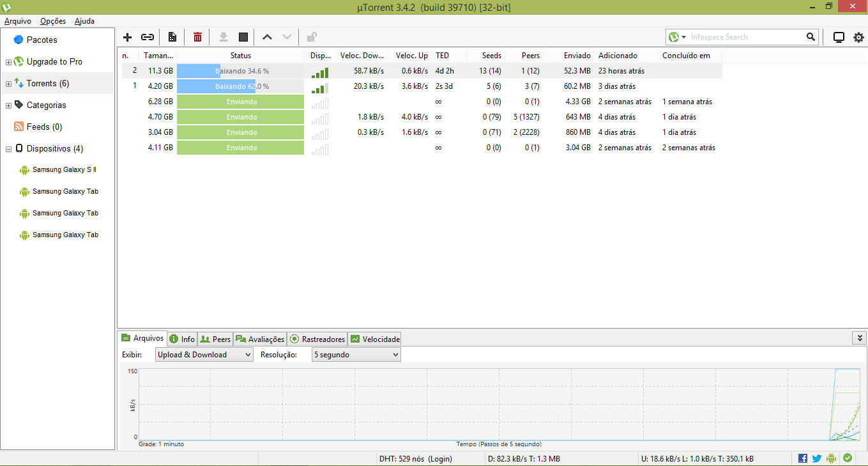Sort by the Status column header
Screen dimensions: 868x466
241,56
